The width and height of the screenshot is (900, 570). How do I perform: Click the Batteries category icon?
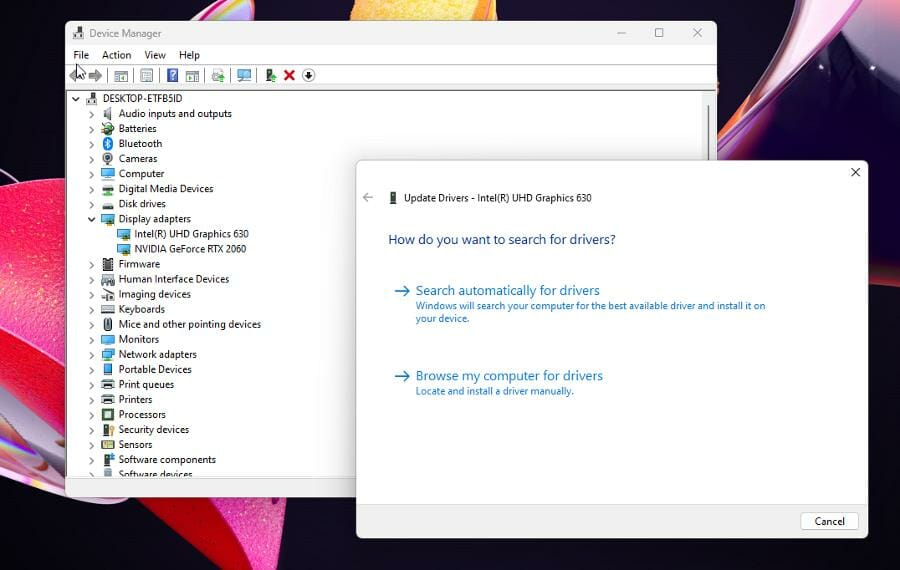pyautogui.click(x=108, y=129)
